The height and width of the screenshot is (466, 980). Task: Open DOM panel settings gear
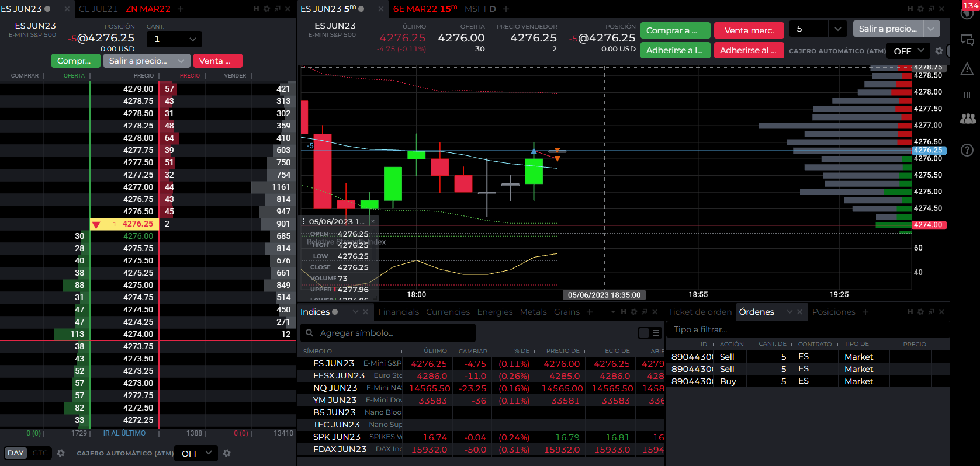click(267, 9)
